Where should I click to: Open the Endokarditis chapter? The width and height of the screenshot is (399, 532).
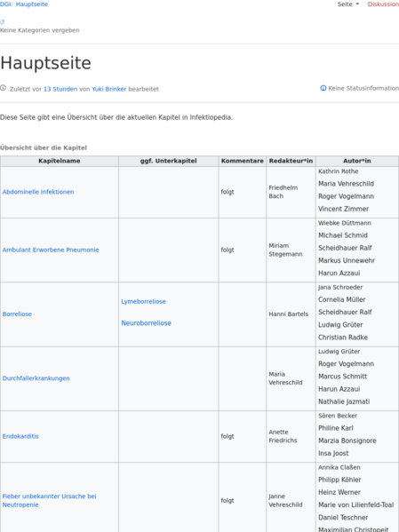pyautogui.click(x=20, y=436)
